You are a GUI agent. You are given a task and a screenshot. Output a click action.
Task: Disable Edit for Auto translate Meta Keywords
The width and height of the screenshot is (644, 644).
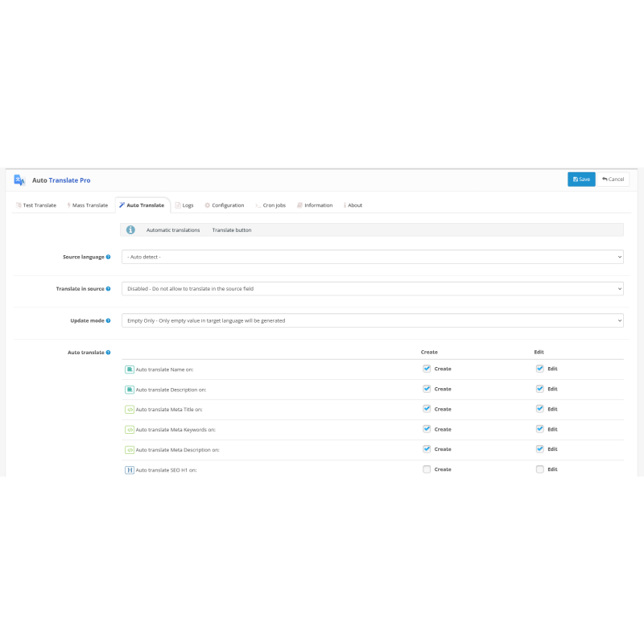[540, 428]
